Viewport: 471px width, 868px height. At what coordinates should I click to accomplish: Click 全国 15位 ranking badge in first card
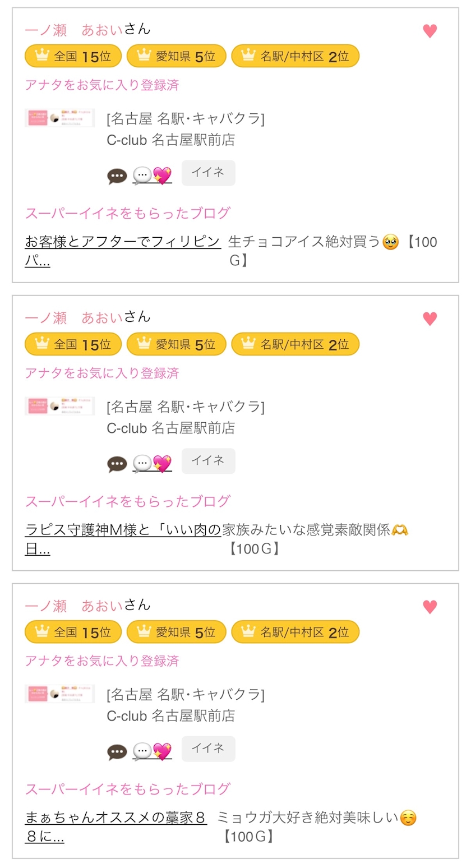coord(73,56)
